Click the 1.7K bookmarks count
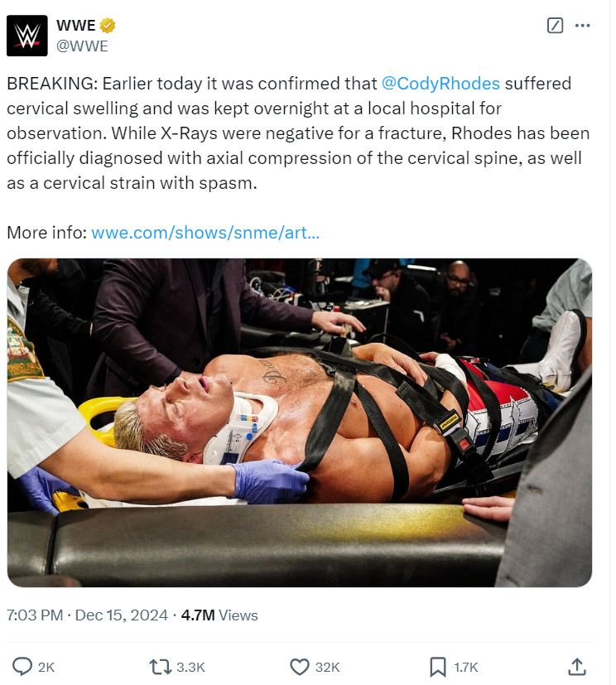This screenshot has width=616, height=685. coord(466,667)
